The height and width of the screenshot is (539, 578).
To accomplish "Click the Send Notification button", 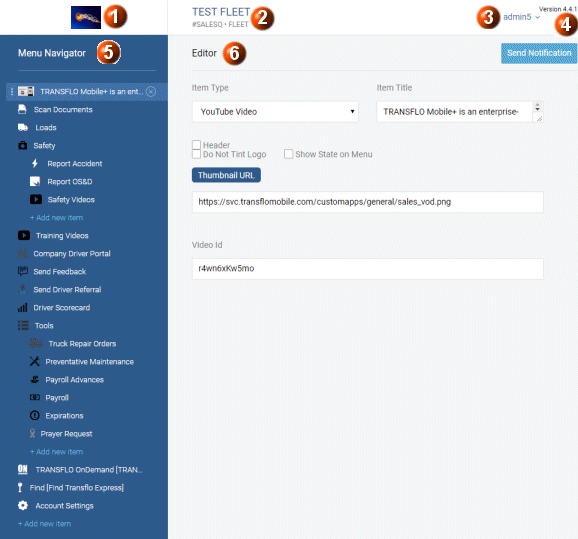I will (539, 53).
